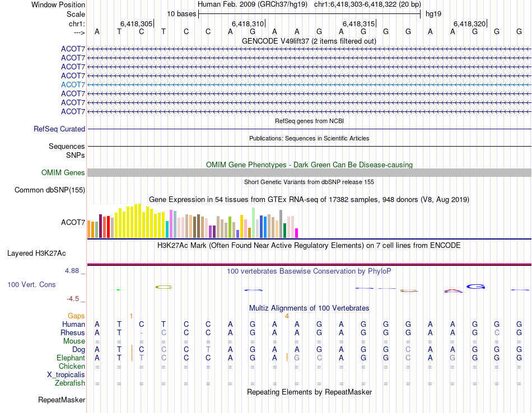Click the magenta bar in GTEx chart

(x=297, y=233)
